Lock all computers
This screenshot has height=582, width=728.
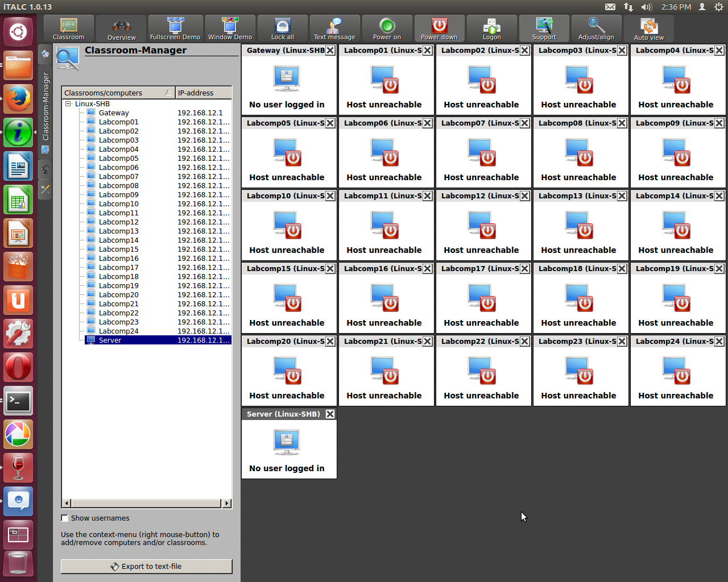click(282, 28)
